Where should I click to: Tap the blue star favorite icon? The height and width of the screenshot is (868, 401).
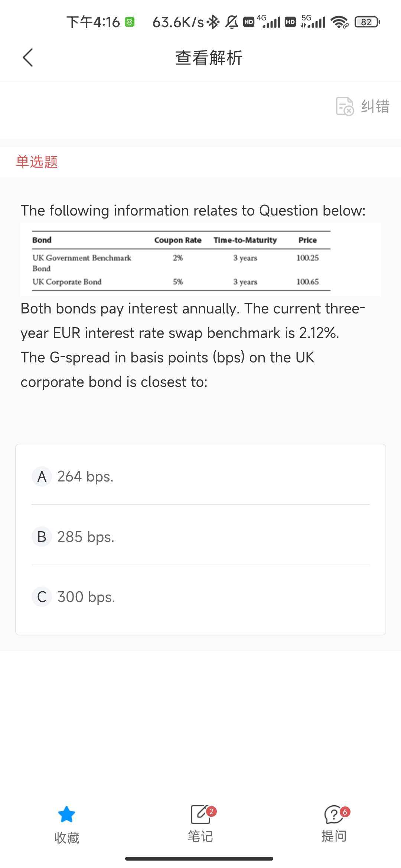(67, 814)
